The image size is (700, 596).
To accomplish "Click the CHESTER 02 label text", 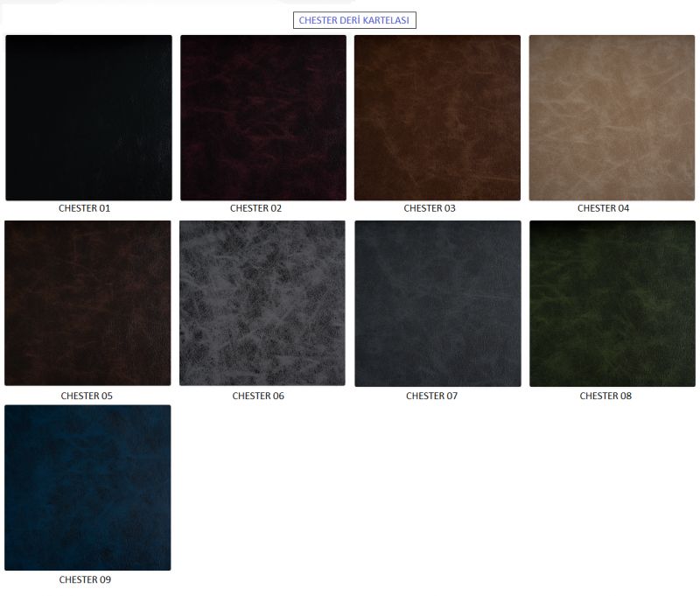I will (255, 208).
